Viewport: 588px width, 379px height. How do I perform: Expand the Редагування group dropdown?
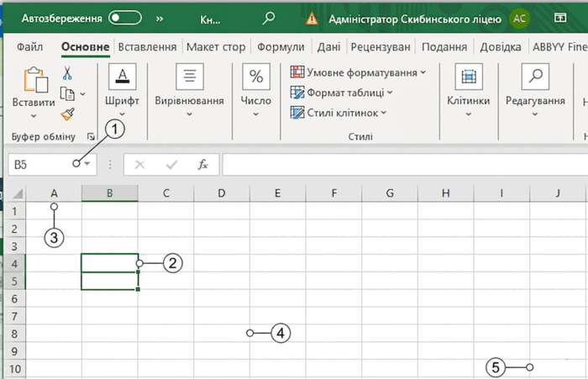click(535, 114)
